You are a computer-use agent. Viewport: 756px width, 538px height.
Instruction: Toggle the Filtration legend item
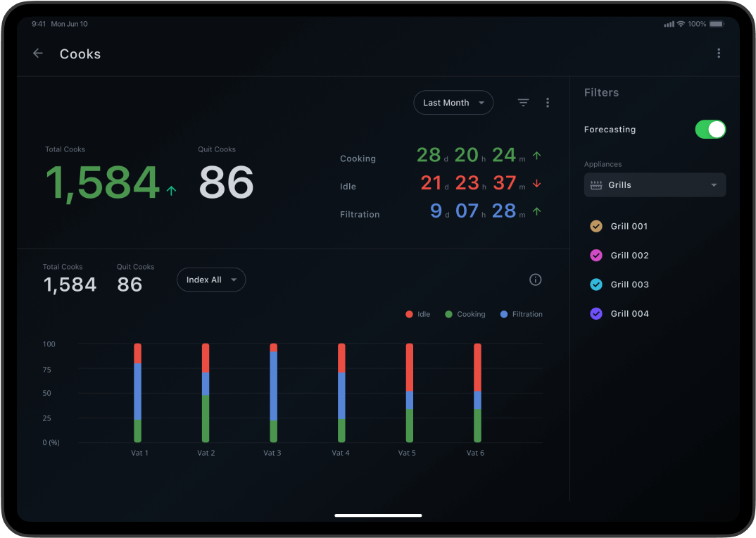[x=521, y=314]
